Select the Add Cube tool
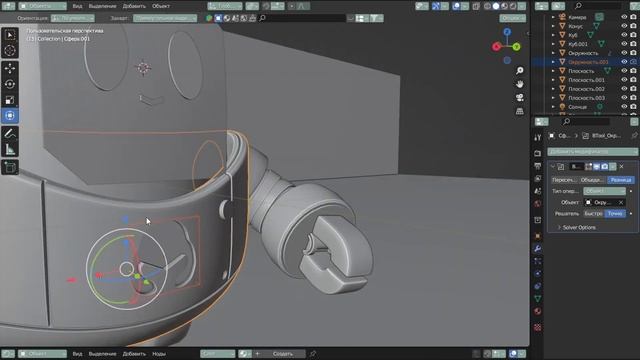The width and height of the screenshot is (640, 360). pyautogui.click(x=10, y=167)
